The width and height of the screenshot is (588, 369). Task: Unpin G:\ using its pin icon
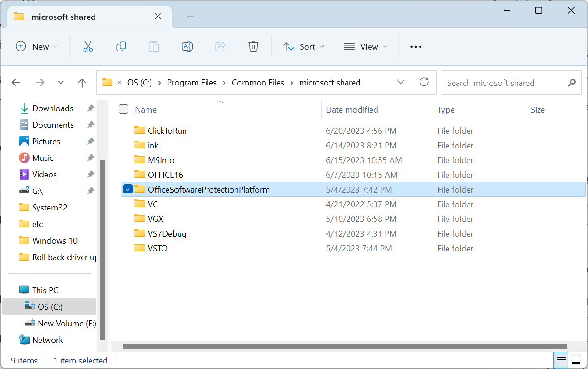[90, 191]
